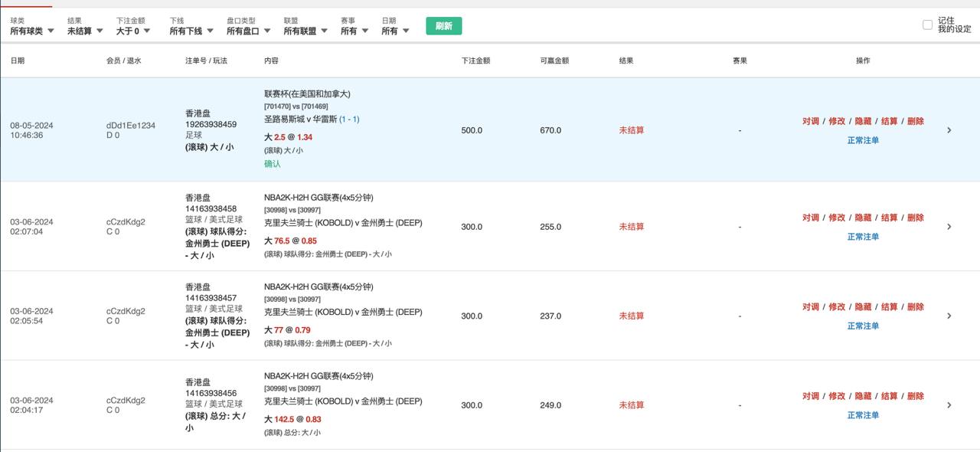Open the 球类 filter dropdown

tap(32, 31)
